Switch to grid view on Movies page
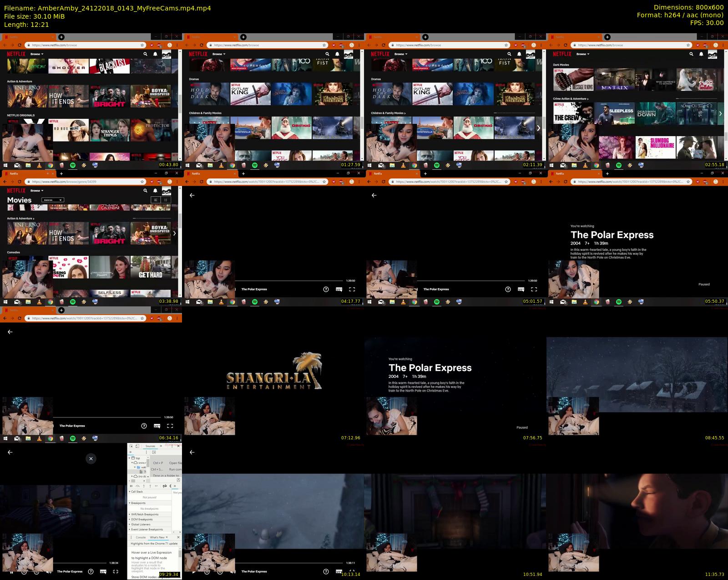The width and height of the screenshot is (728, 580). [x=166, y=200]
